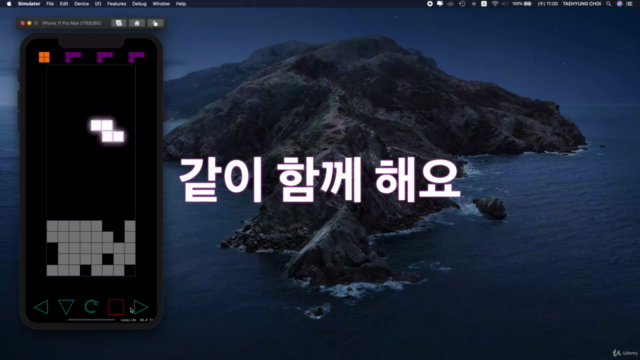Open the I/O menu
Viewport: 640px width, 360px height.
(x=98, y=4)
